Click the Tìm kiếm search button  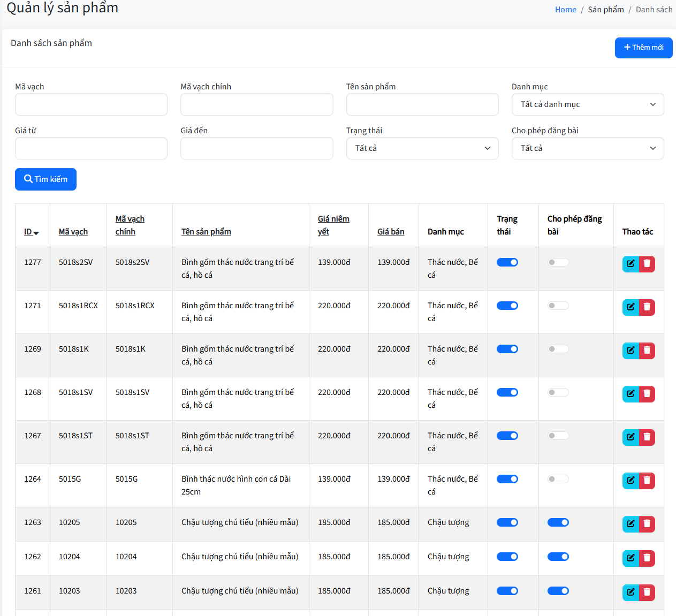(45, 179)
